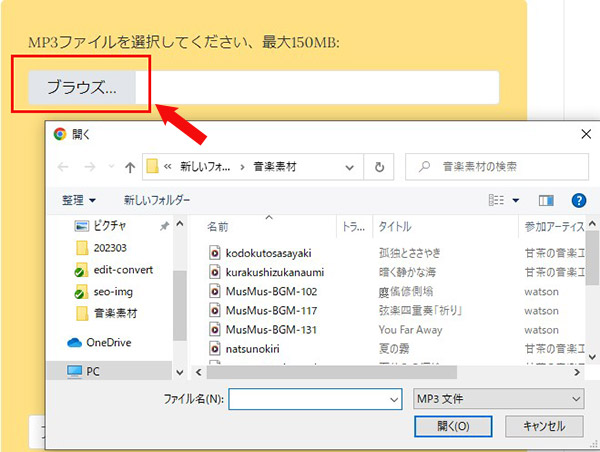The width and height of the screenshot is (600, 452).
Task: Select the MusMus-BGM-117 file
Action: tap(270, 310)
